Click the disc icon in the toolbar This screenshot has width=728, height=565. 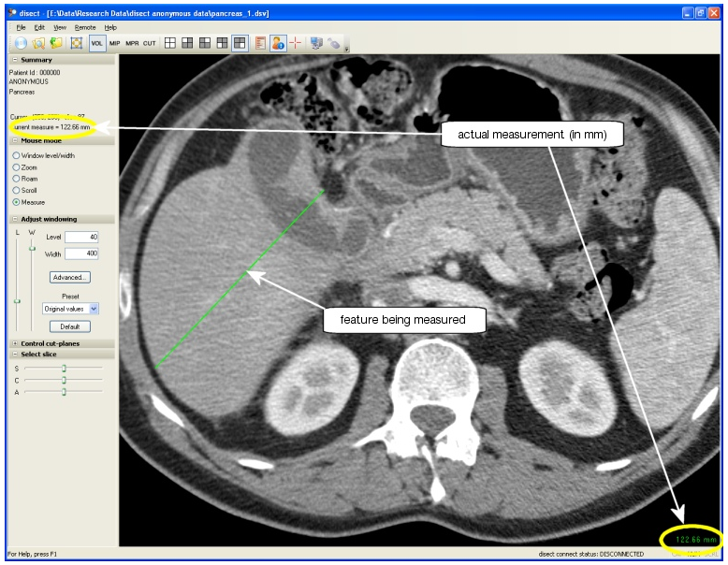click(x=21, y=43)
